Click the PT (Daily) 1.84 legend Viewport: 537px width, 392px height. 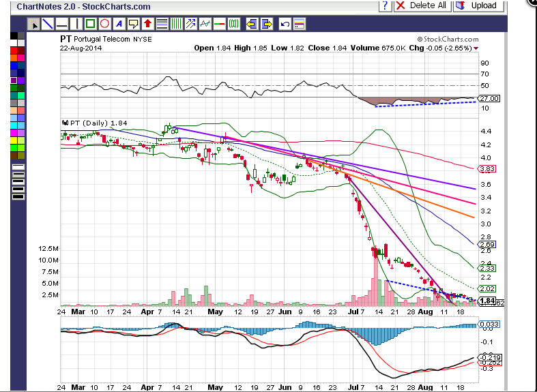point(95,123)
